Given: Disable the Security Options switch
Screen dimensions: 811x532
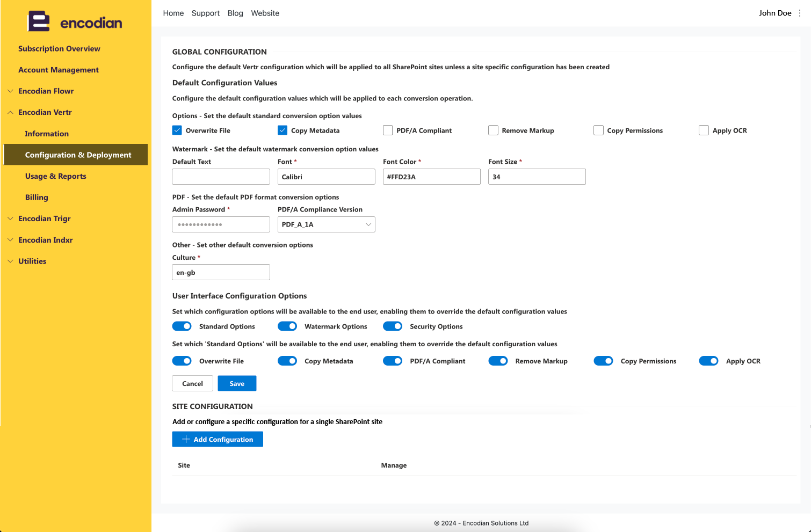Looking at the screenshot, I should click(x=393, y=326).
